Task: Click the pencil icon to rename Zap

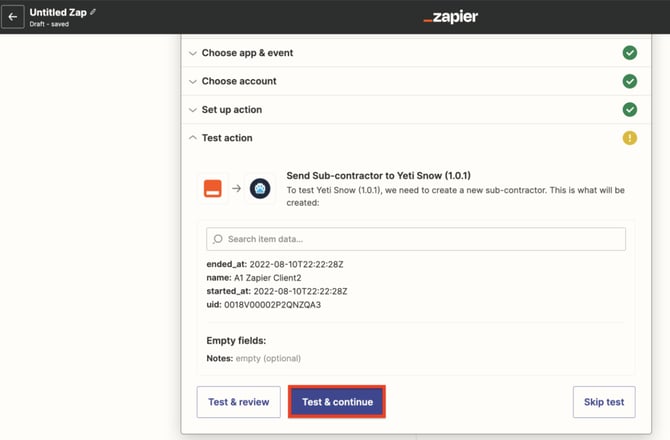Action: [x=94, y=12]
